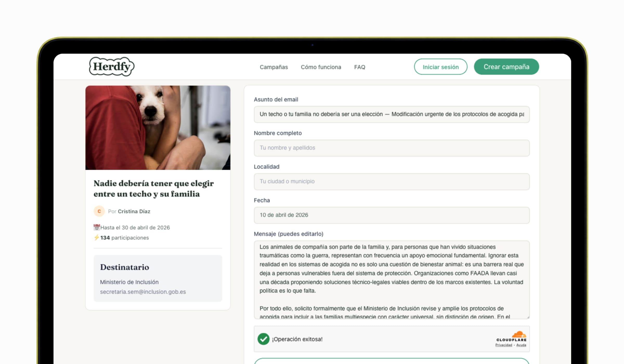624x364 pixels.
Task: Open the Campañas menu item
Action: click(274, 67)
